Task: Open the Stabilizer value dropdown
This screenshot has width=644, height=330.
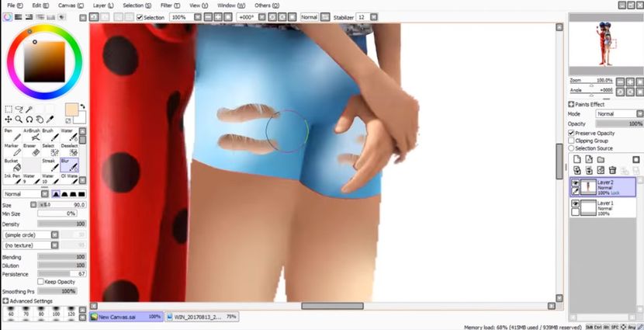Action: [x=373, y=17]
